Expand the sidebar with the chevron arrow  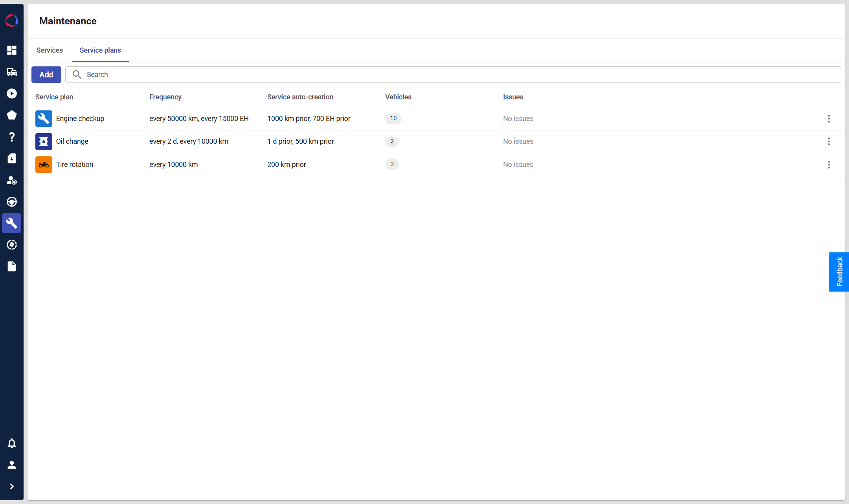coord(12,486)
